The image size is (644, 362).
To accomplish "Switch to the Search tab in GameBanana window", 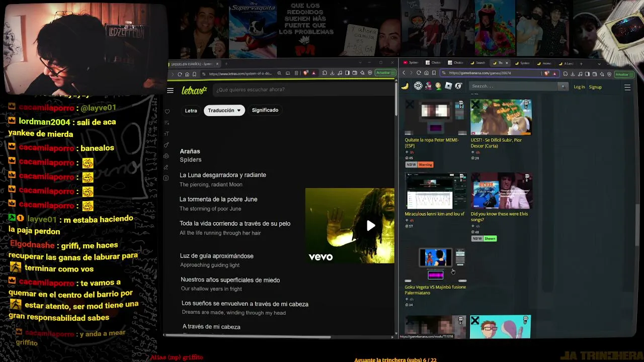I will pyautogui.click(x=478, y=63).
